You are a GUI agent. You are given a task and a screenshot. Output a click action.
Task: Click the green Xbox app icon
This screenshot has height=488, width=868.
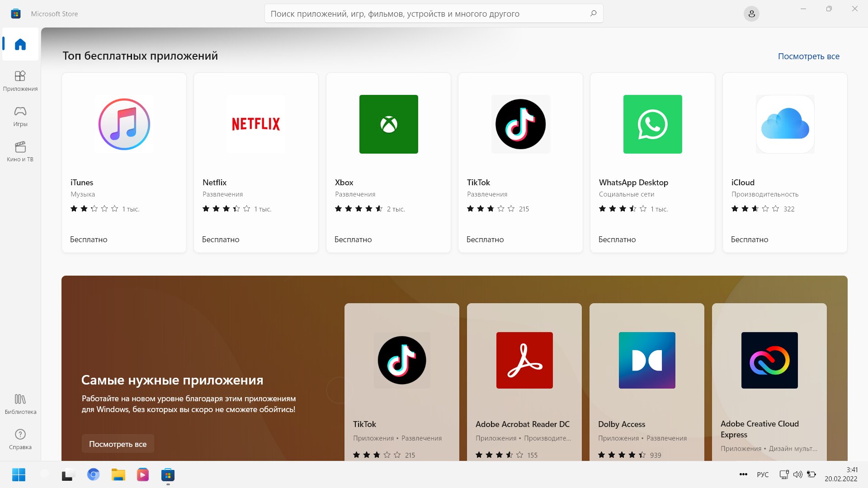click(389, 124)
